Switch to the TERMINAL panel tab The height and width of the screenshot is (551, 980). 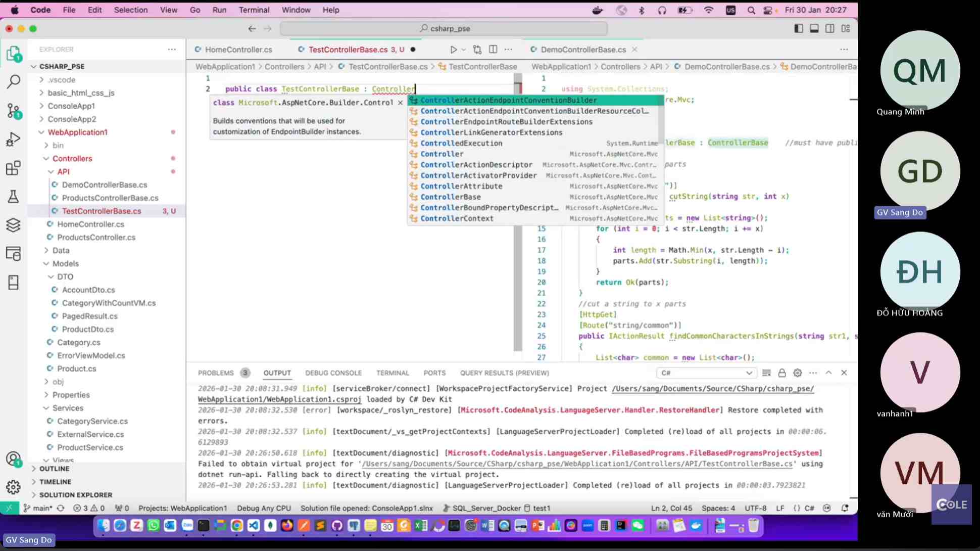click(393, 373)
